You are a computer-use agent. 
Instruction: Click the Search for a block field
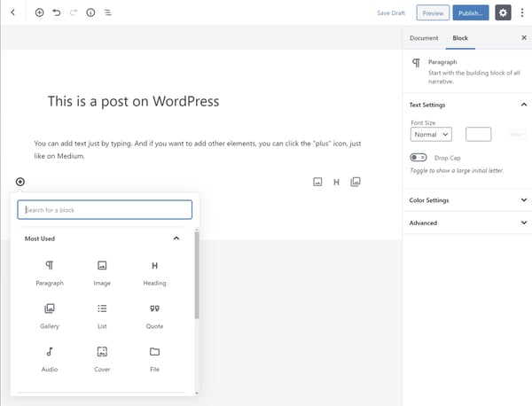coord(106,210)
